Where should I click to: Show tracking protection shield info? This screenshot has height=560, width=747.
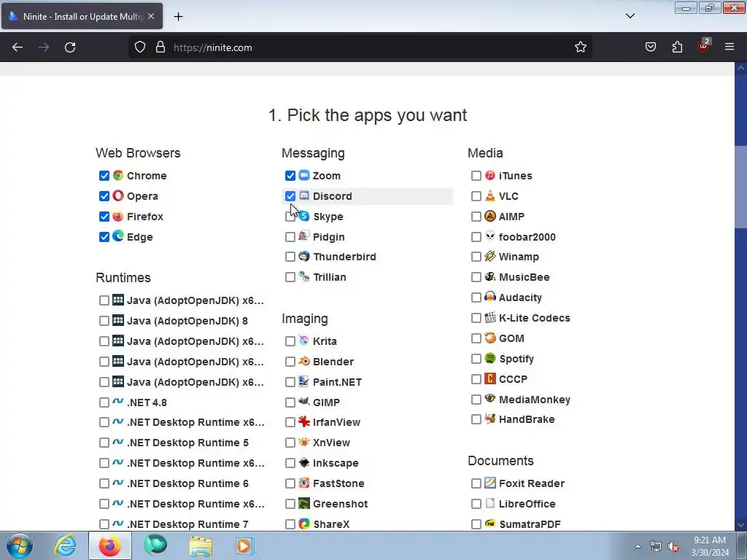pos(139,47)
